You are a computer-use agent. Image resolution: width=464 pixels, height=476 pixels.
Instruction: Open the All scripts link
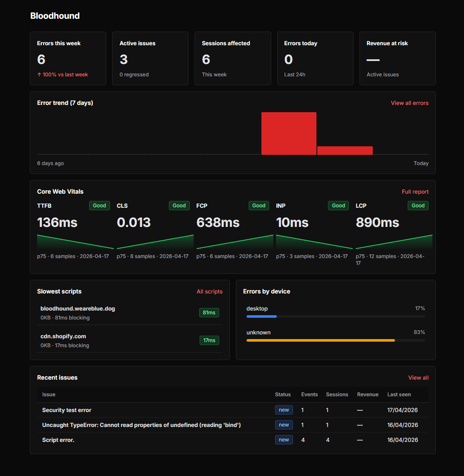[210, 291]
